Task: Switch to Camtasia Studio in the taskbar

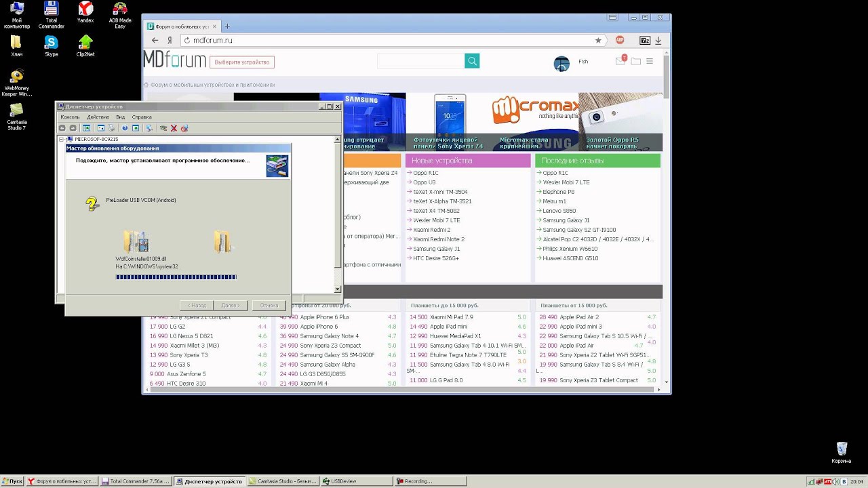Action: (283, 481)
